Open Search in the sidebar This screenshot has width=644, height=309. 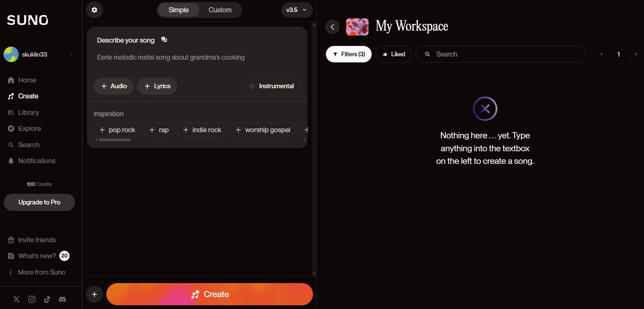point(24,145)
